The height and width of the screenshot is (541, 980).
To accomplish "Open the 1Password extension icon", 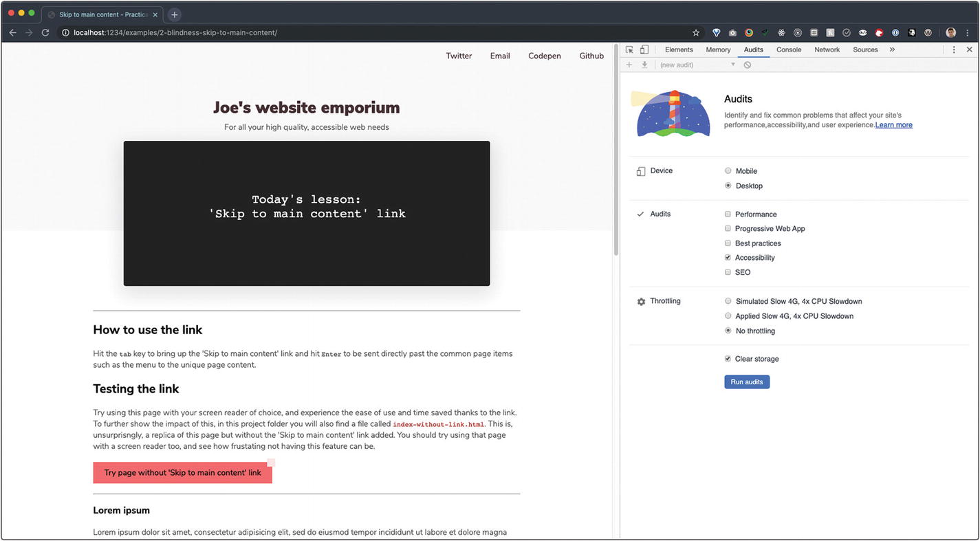I will point(895,32).
